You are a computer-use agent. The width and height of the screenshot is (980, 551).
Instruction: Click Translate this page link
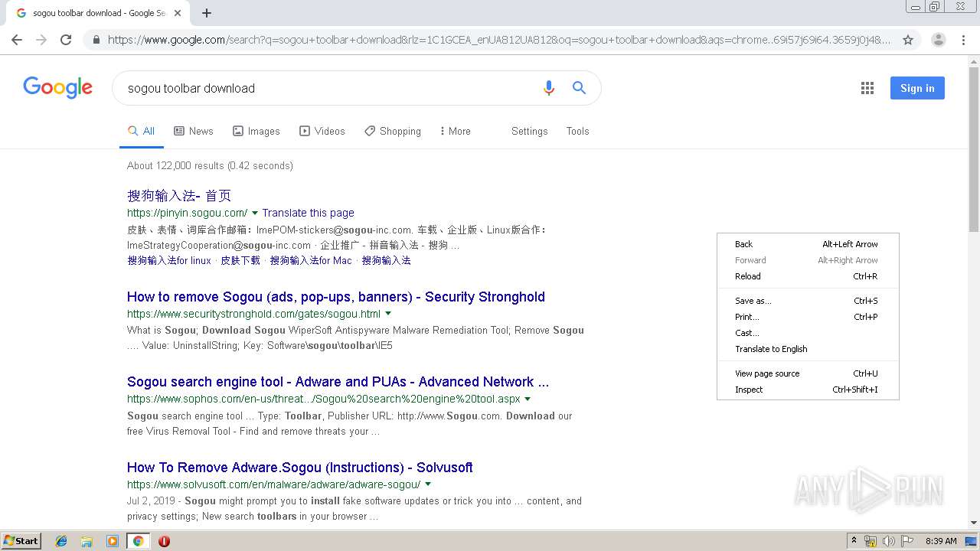tap(308, 213)
